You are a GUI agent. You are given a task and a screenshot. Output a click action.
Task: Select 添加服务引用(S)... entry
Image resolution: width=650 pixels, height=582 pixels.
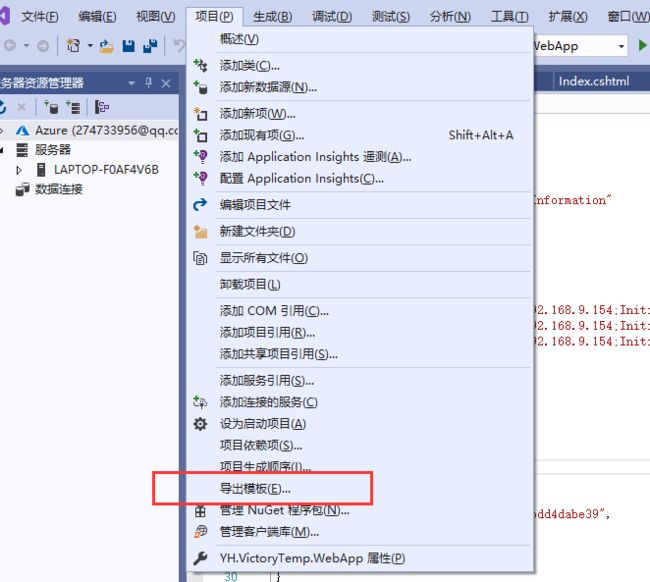pyautogui.click(x=360, y=381)
